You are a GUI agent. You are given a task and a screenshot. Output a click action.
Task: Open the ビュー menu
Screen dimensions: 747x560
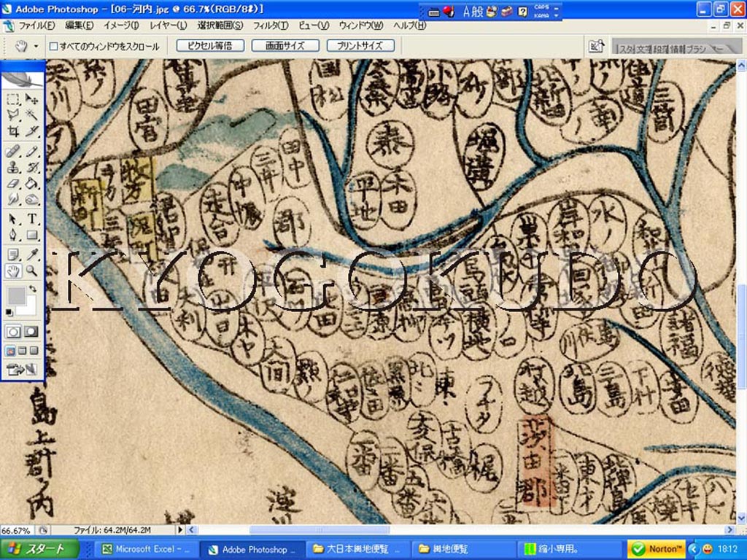click(x=314, y=26)
